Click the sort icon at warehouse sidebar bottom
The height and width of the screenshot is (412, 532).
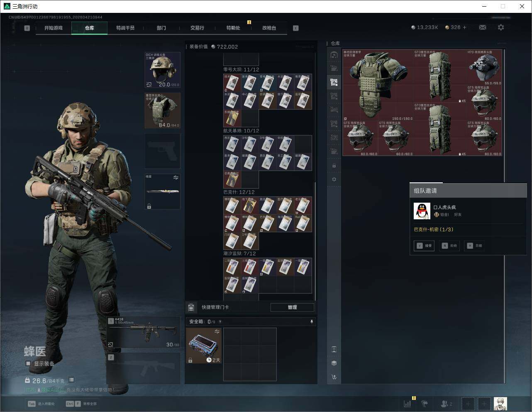tap(334, 377)
